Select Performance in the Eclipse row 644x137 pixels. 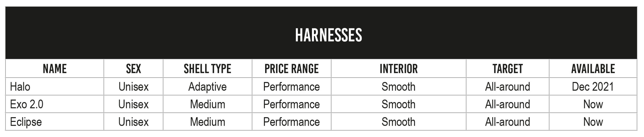291,122
